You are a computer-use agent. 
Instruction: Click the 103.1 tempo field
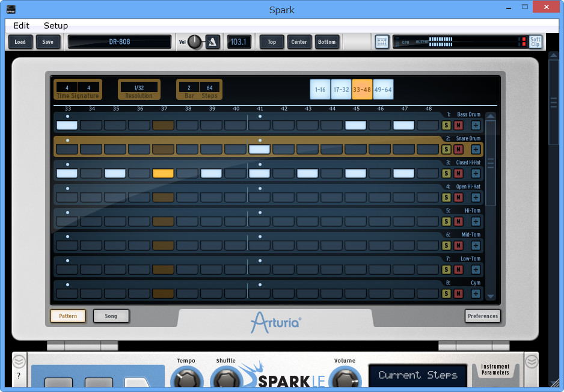pyautogui.click(x=239, y=42)
